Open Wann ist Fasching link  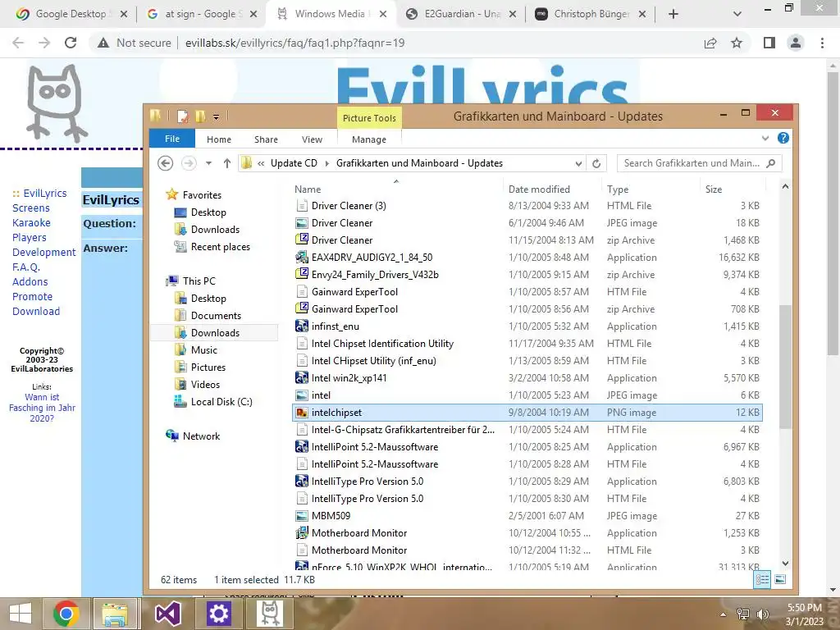[43, 408]
